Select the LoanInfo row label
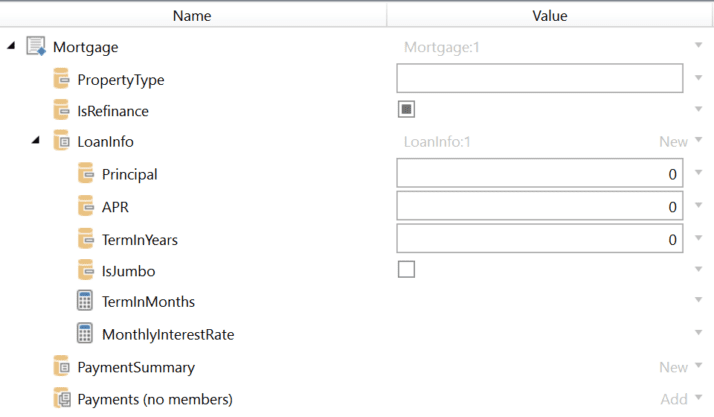Screen dimensions: 714x417 pyautogui.click(x=105, y=142)
